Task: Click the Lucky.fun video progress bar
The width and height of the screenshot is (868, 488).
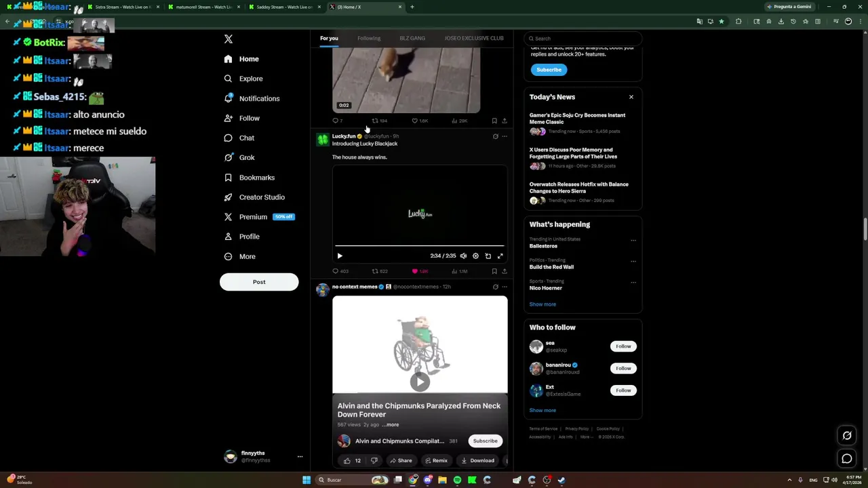Action: (420, 246)
